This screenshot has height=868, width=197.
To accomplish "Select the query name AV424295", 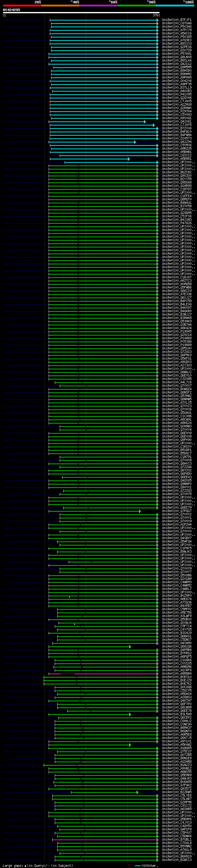I will click(x=11, y=10).
